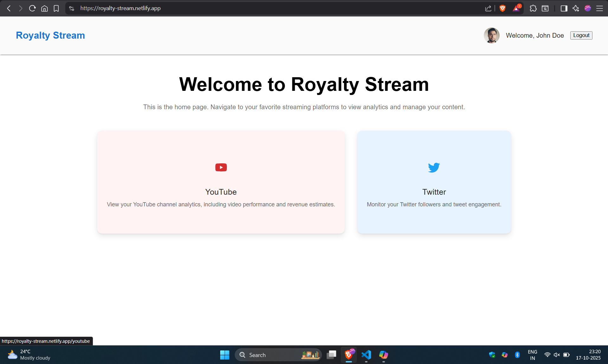Open the Windows Start menu
Viewport: 608px width, 364px height.
click(x=225, y=355)
